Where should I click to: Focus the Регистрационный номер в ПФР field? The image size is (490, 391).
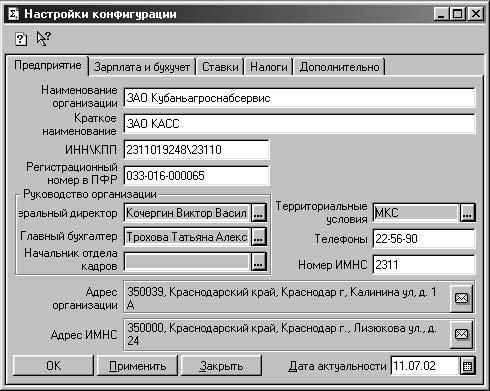point(196,175)
